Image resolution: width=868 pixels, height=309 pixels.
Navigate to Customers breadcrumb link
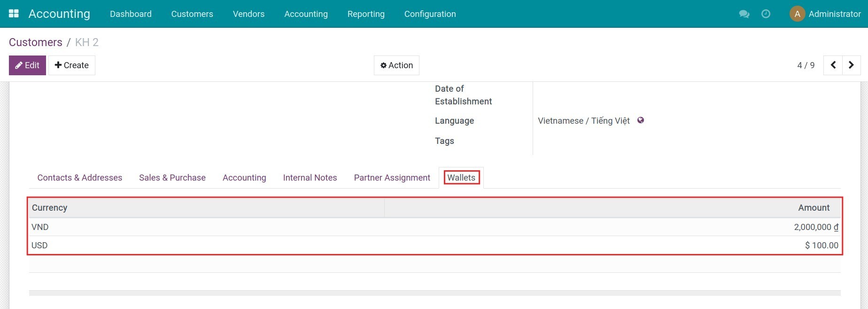pos(36,42)
